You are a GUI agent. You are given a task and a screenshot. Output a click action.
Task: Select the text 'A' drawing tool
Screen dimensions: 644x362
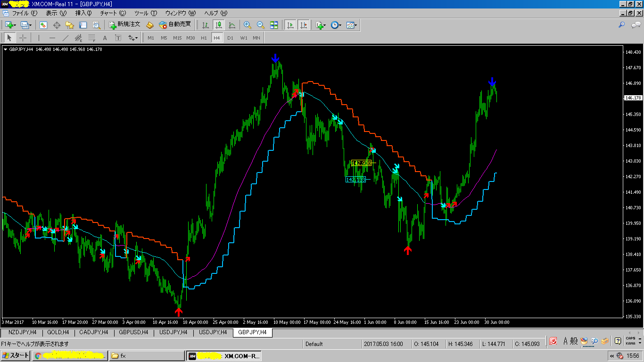[105, 38]
